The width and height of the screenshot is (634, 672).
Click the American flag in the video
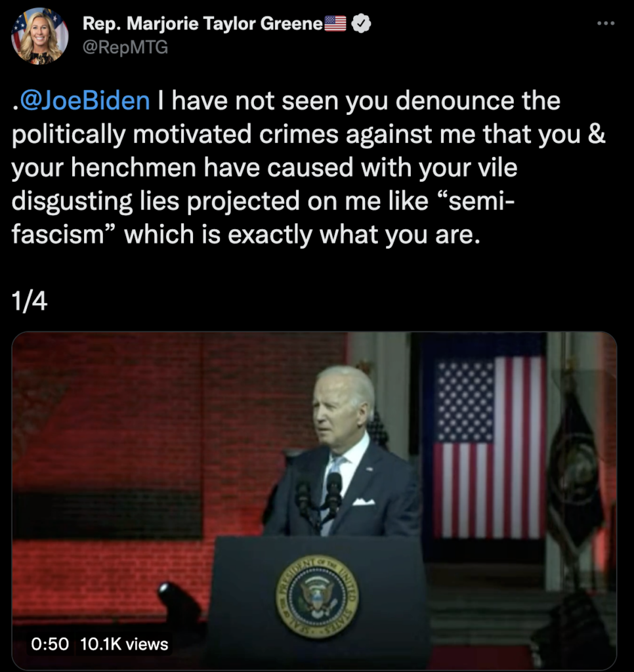point(488,446)
